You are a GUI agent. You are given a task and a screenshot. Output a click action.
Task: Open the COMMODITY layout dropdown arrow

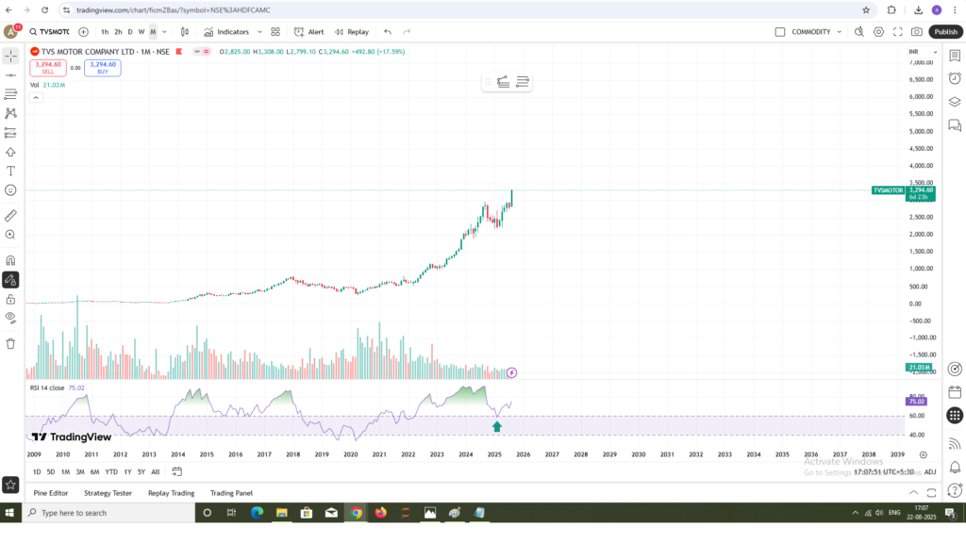pyautogui.click(x=839, y=32)
